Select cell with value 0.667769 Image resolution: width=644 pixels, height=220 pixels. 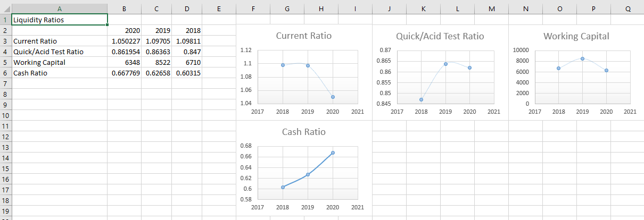[125, 73]
